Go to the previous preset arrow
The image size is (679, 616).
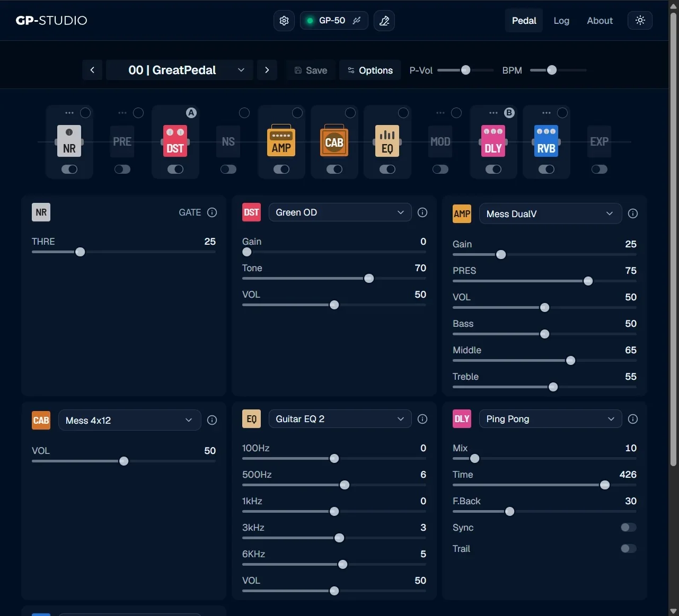(x=92, y=70)
